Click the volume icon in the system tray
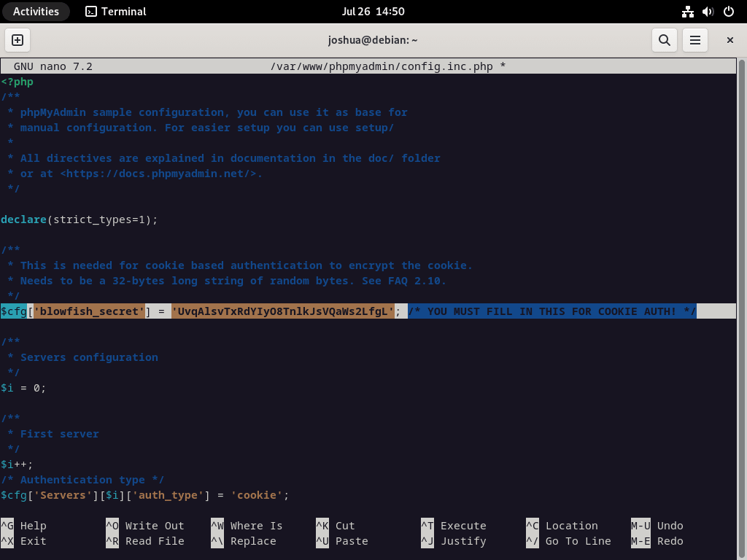 coord(707,11)
